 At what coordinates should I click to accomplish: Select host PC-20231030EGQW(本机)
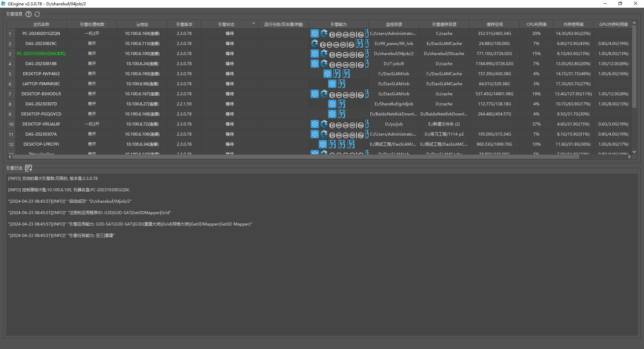pos(41,54)
